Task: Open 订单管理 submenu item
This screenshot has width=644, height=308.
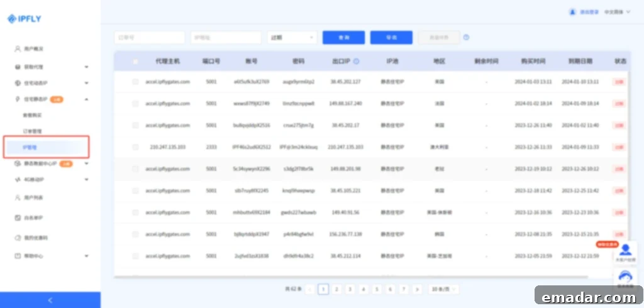Action: coord(32,131)
